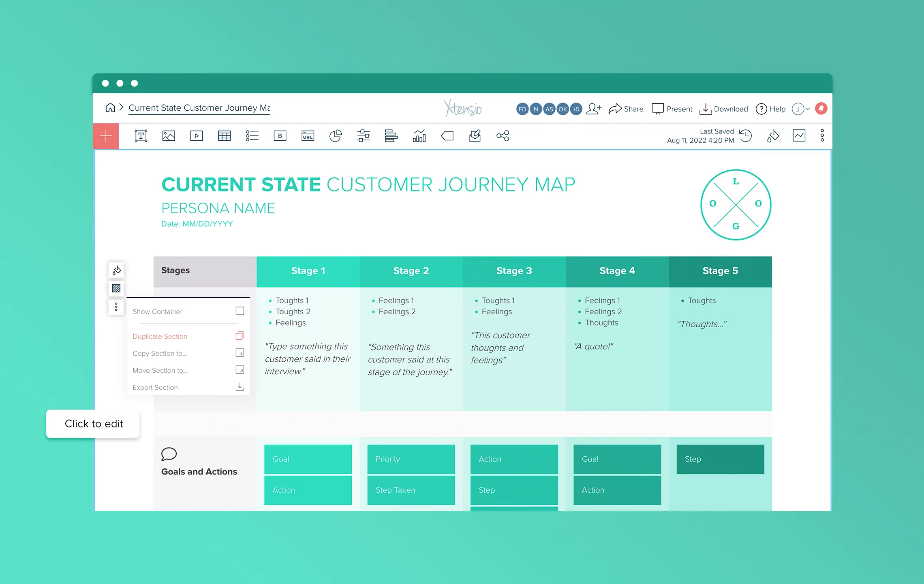The image size is (924, 584).
Task: Expand the +5 collaborators list
Action: pos(576,109)
